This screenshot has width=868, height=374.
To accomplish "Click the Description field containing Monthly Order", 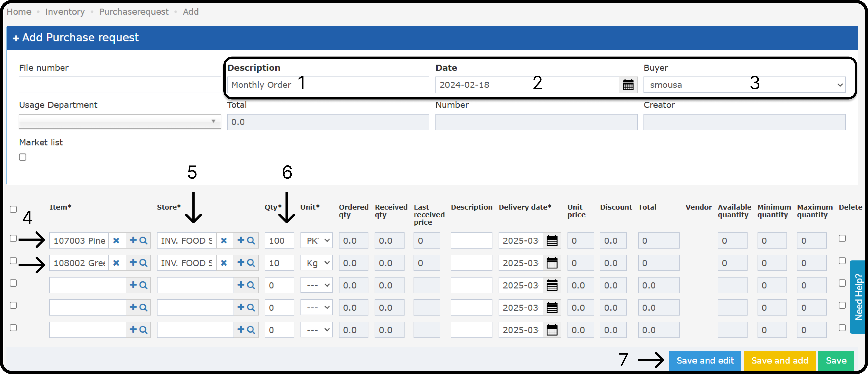I will tap(328, 85).
